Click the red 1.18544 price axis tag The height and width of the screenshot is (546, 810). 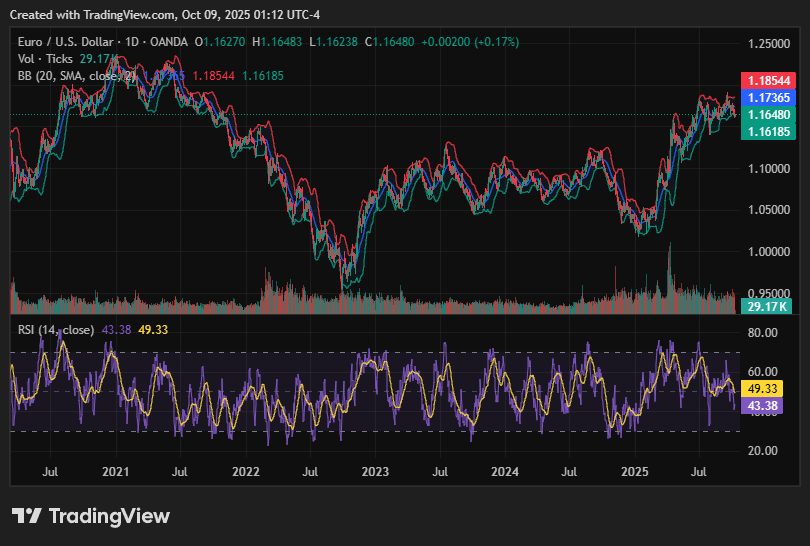click(x=767, y=80)
